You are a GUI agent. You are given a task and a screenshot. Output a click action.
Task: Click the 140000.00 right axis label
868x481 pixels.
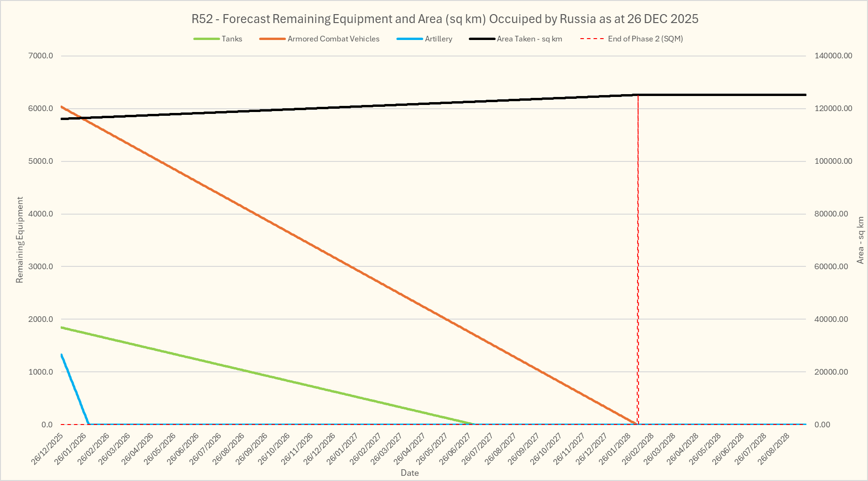[833, 56]
